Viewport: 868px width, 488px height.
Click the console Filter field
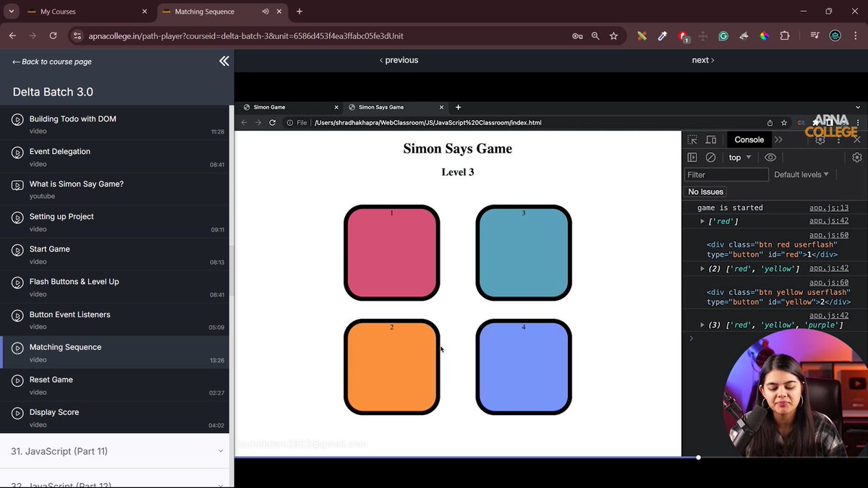click(x=726, y=175)
